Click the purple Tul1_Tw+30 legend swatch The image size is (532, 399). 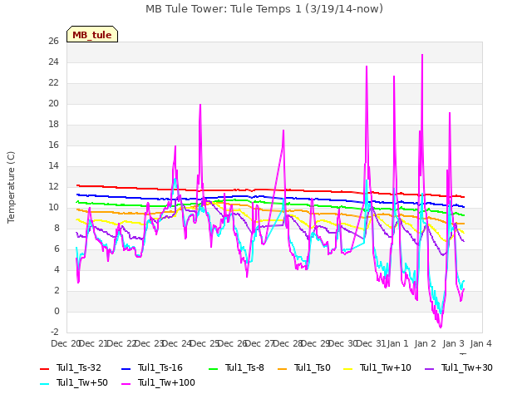pos(430,368)
